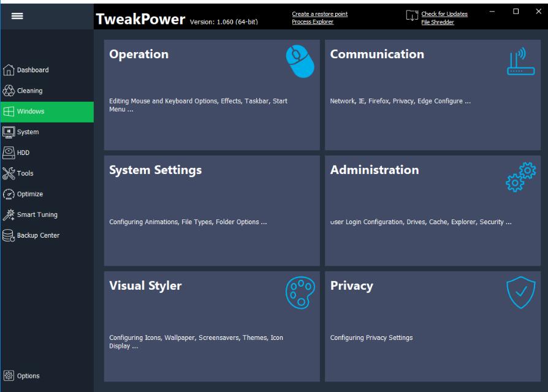
Task: Open Tools from the sidebar
Action: point(25,173)
